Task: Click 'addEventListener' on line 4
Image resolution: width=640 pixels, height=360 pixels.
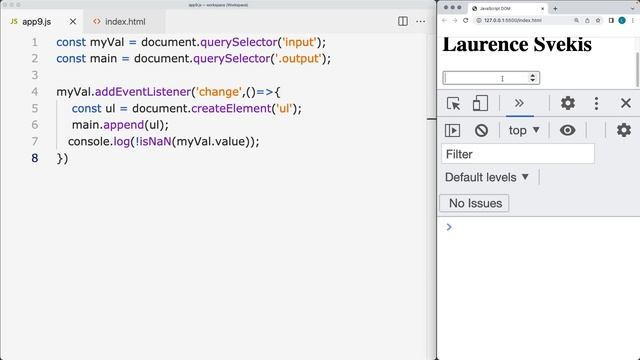Action: 143,92
